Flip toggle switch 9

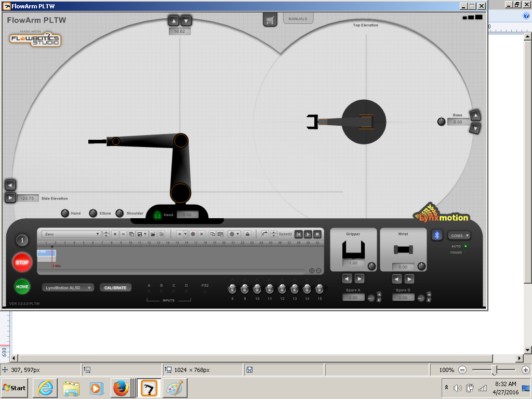(x=245, y=289)
